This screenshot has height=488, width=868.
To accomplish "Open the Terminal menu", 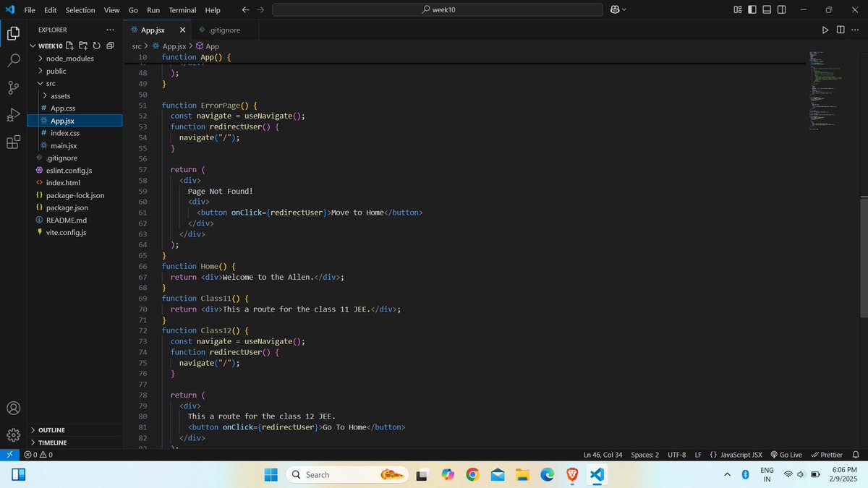I will [182, 10].
